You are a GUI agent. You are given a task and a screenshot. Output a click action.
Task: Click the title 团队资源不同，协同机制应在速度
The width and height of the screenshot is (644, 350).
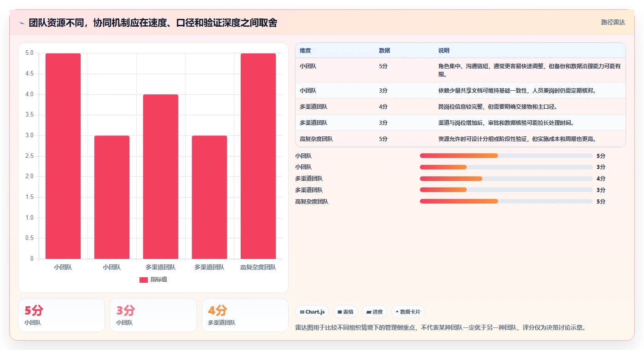[153, 23]
